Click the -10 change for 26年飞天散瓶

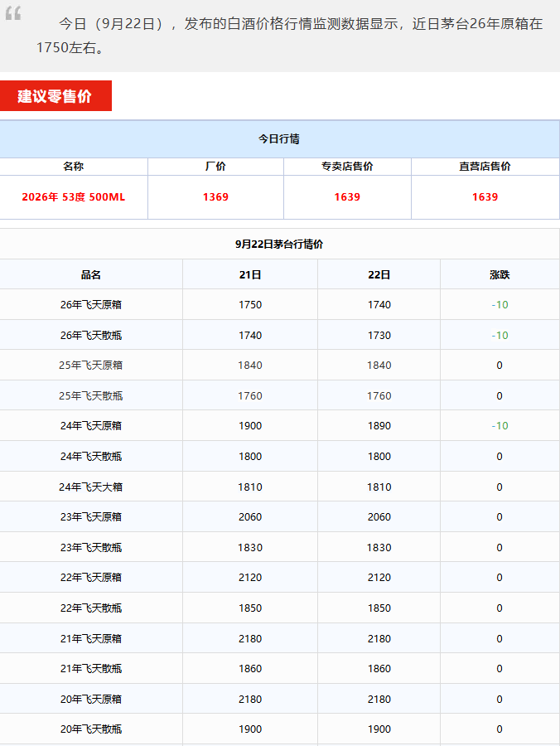(500, 336)
